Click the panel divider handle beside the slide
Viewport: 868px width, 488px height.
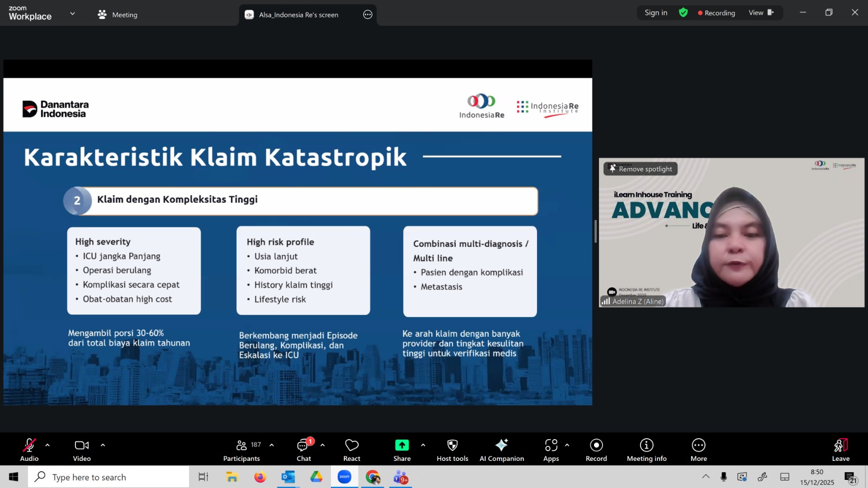tap(595, 232)
